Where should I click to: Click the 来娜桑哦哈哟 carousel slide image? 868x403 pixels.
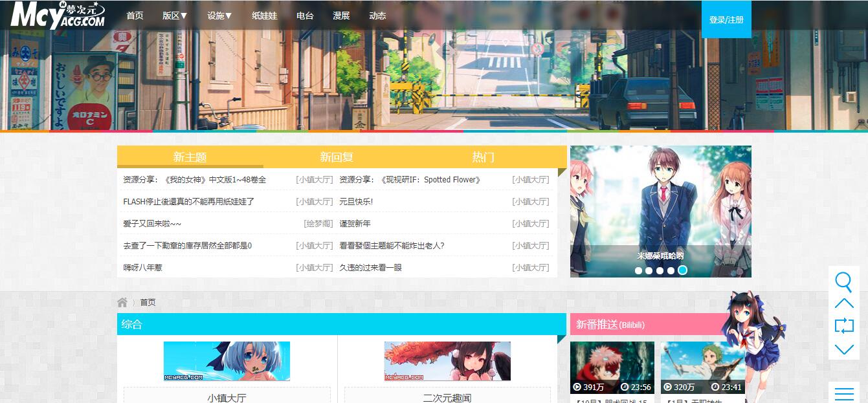(x=661, y=212)
